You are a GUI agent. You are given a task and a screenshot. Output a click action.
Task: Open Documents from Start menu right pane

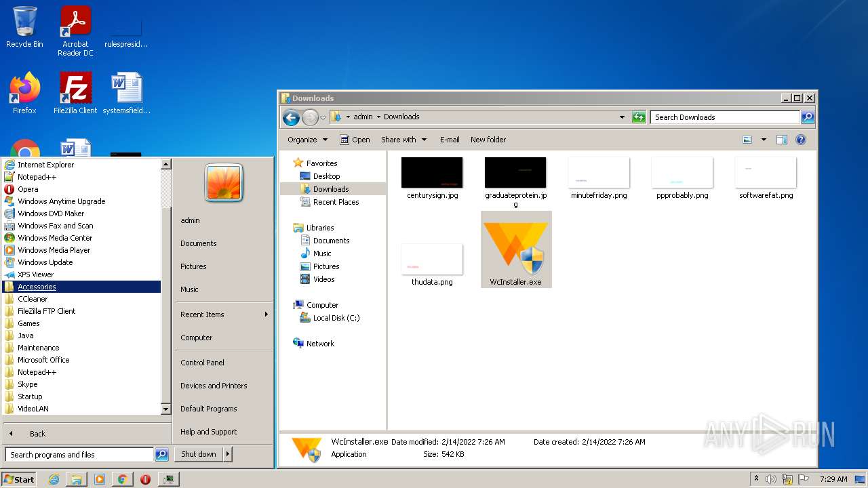point(199,243)
